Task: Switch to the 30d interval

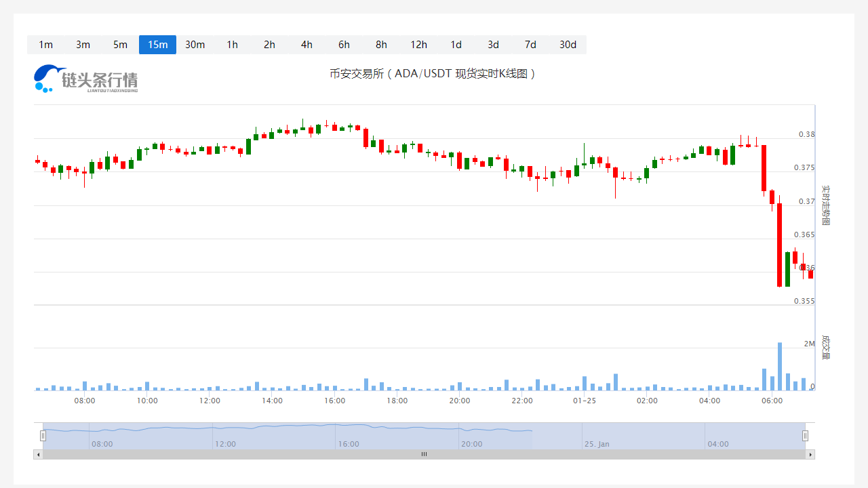Action: coord(568,45)
